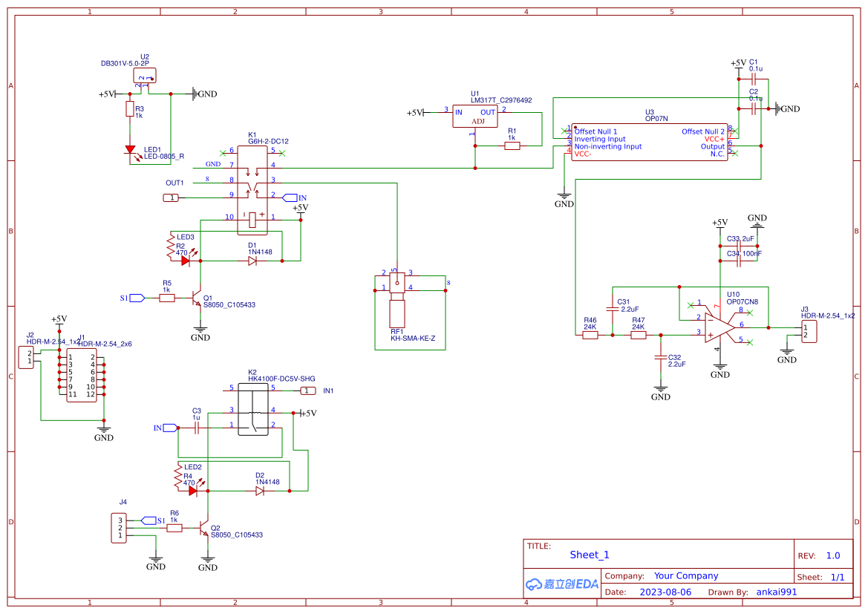The width and height of the screenshot is (868, 614).
Task: Select the U2 DB301V-5.0-2P connector symbol
Action: click(145, 76)
